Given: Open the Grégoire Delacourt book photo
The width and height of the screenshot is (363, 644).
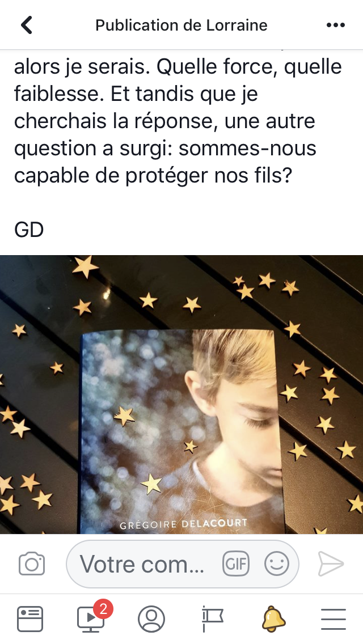Looking at the screenshot, I should click(181, 395).
